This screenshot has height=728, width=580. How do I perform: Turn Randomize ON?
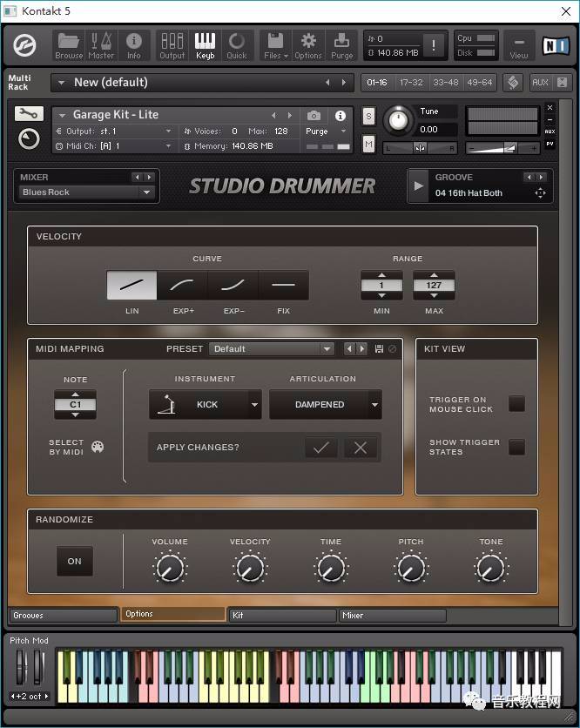74,561
